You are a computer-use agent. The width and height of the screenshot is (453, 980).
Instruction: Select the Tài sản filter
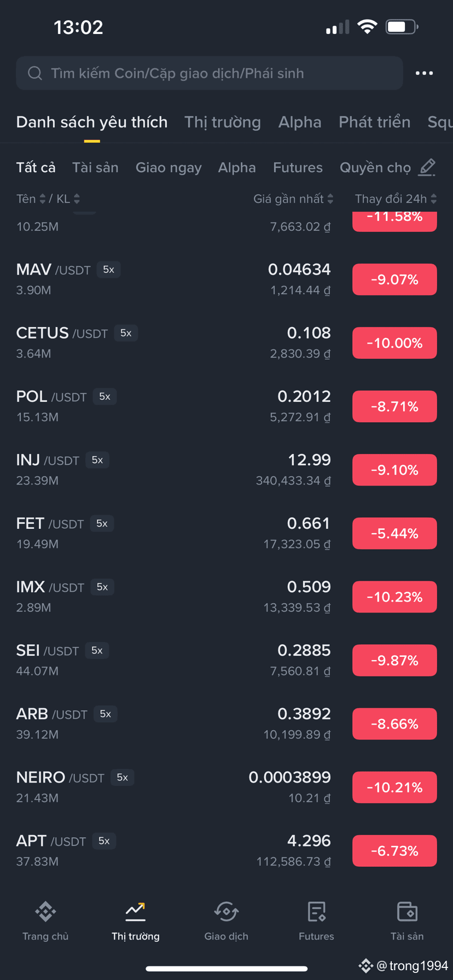tap(95, 167)
